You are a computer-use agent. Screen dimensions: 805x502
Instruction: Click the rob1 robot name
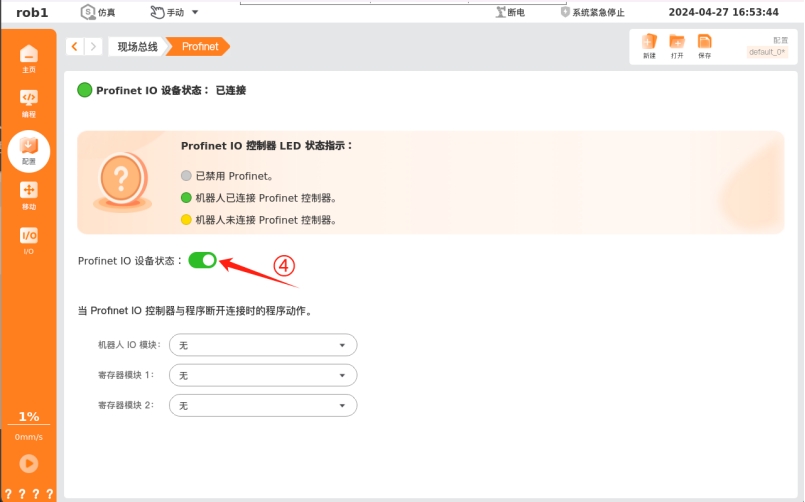32,12
